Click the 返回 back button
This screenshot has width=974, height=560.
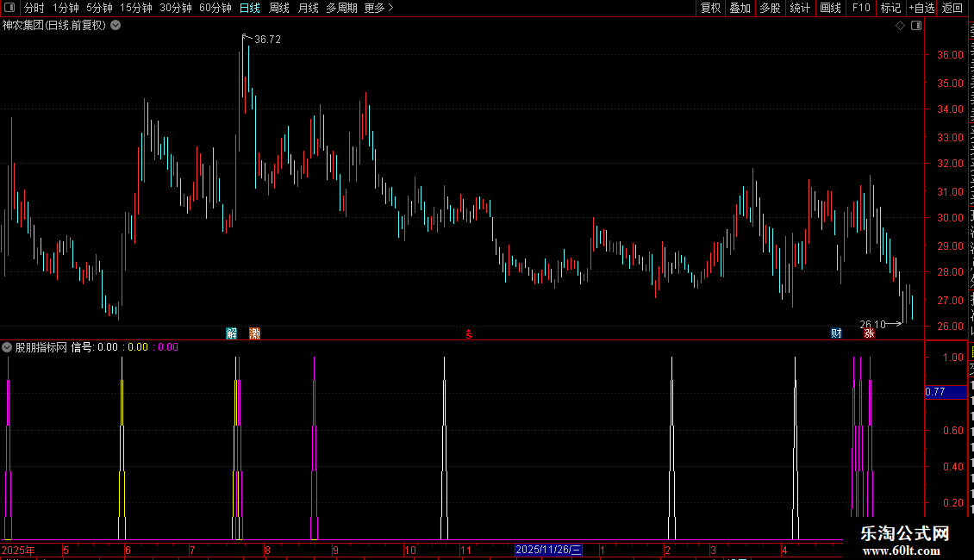click(x=952, y=8)
